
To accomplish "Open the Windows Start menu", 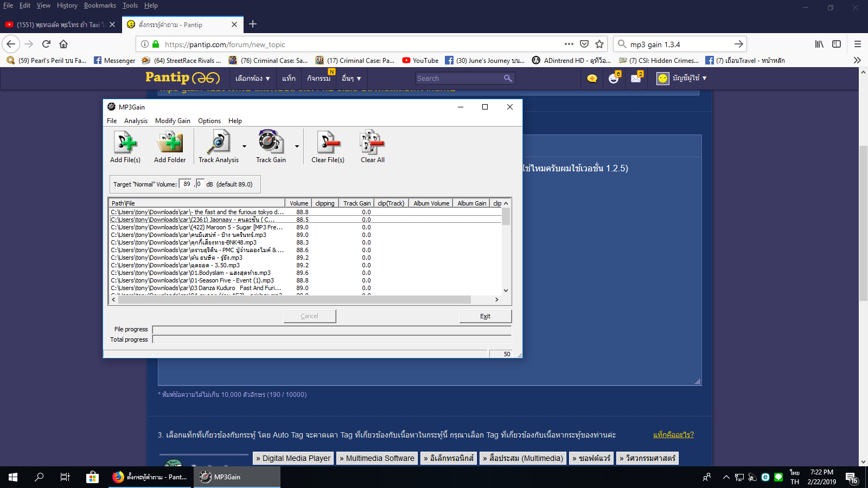I will point(13,477).
